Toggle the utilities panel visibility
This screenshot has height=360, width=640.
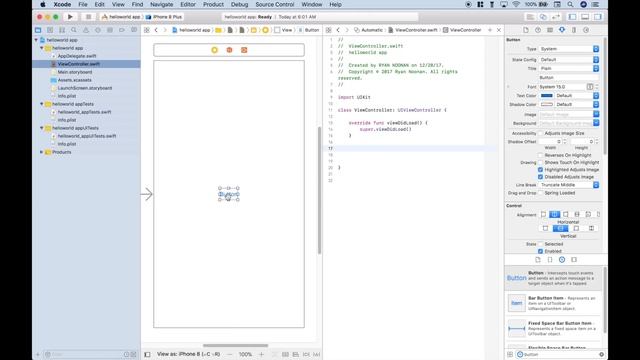pos(598,17)
